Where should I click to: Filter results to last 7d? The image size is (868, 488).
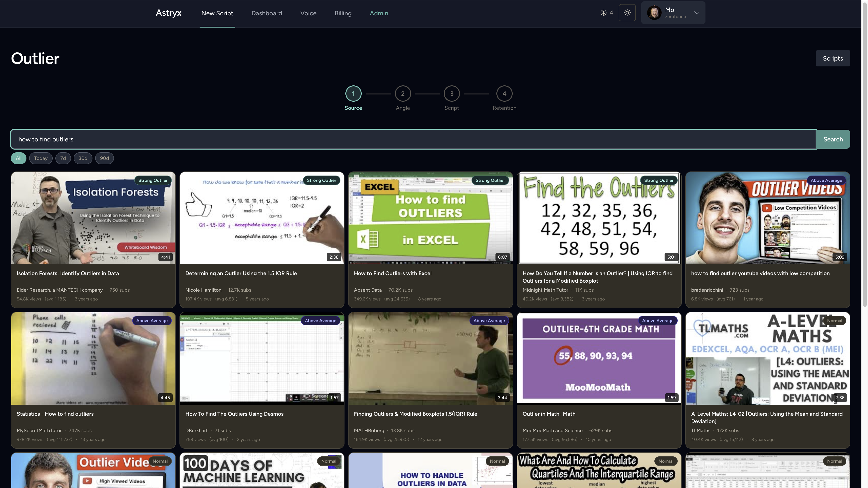(63, 158)
